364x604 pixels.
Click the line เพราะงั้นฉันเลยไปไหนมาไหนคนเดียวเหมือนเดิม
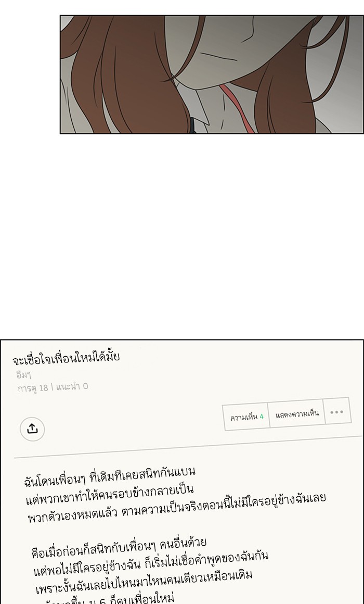pos(144,583)
